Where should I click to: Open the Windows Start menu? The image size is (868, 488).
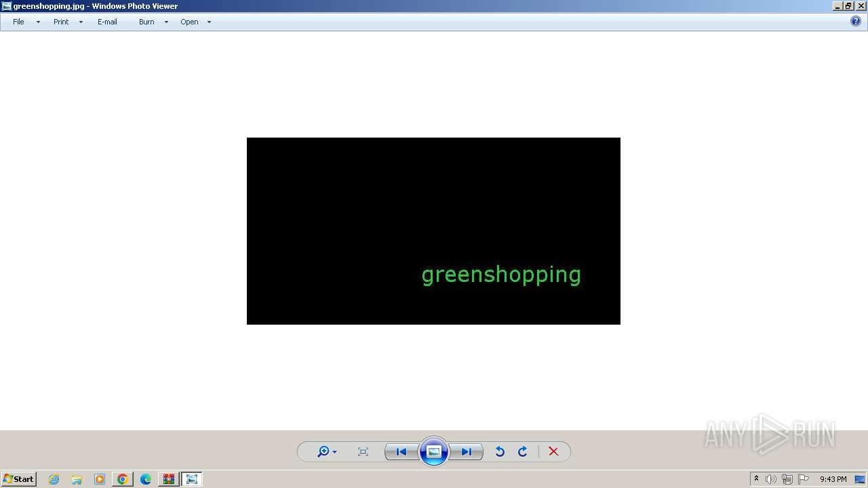[18, 479]
